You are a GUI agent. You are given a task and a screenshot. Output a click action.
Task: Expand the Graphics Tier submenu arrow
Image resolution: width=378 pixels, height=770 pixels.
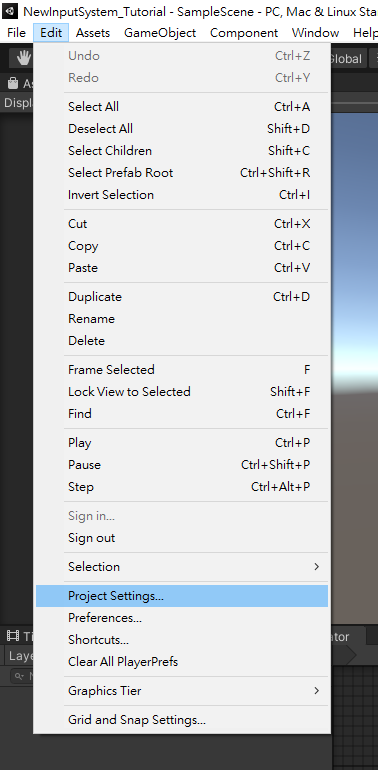[317, 691]
